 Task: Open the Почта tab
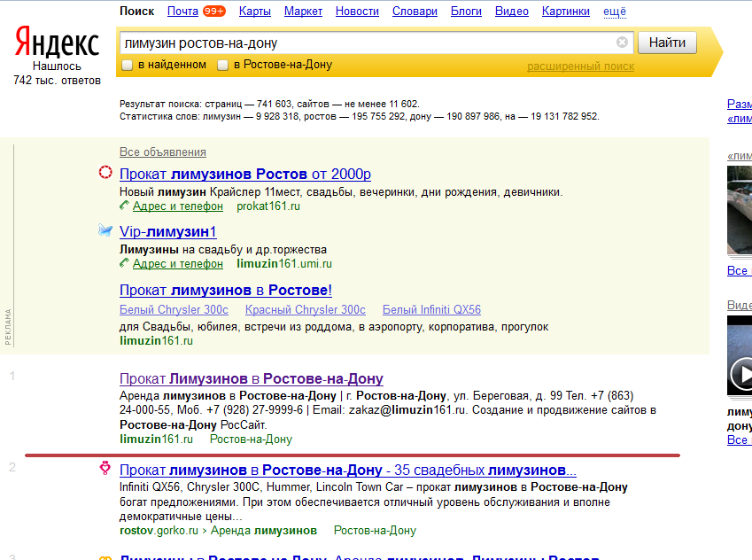point(182,11)
